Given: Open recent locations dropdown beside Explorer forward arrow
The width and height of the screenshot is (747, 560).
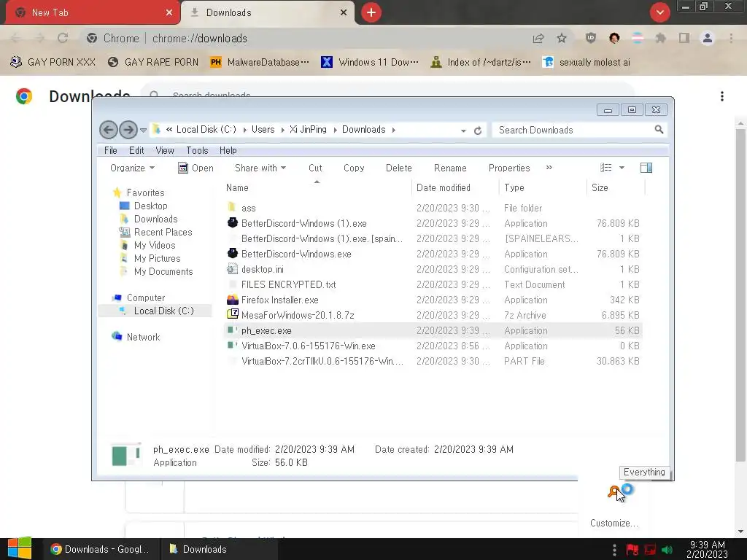Looking at the screenshot, I should pos(143,130).
